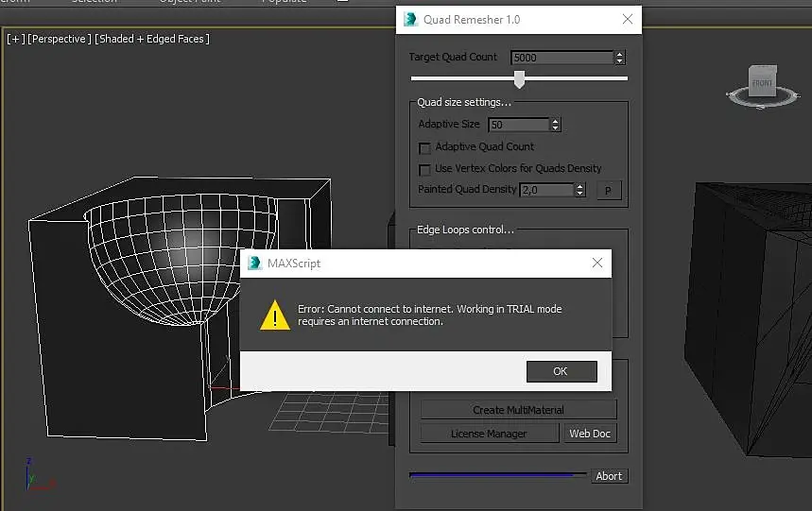Enable Adaptive Quad Count checkbox
812x511 pixels.
click(424, 148)
